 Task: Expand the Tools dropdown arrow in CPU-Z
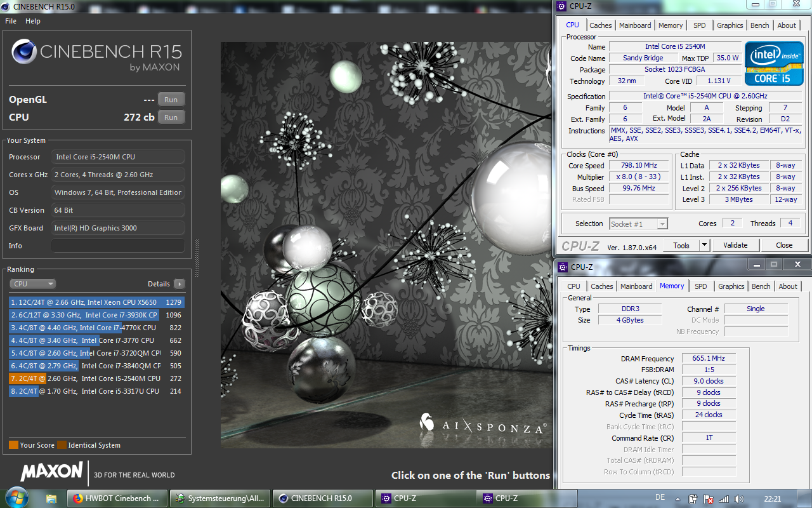click(704, 245)
